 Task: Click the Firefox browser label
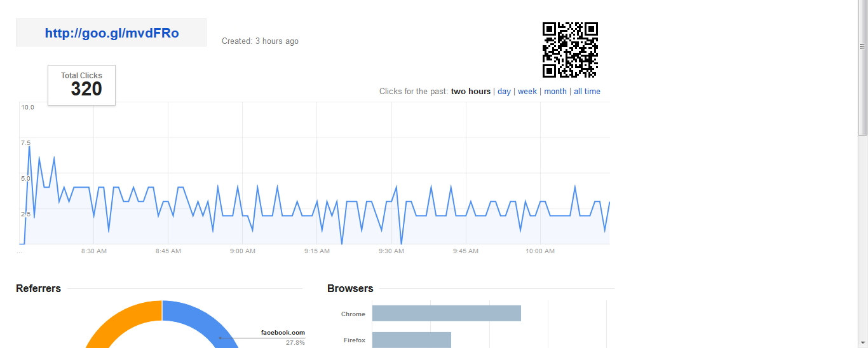355,340
